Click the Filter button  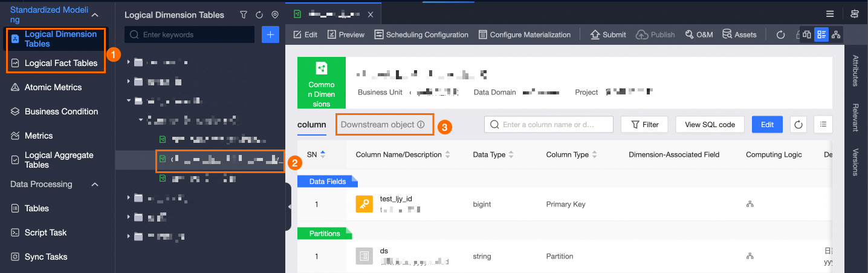(644, 125)
